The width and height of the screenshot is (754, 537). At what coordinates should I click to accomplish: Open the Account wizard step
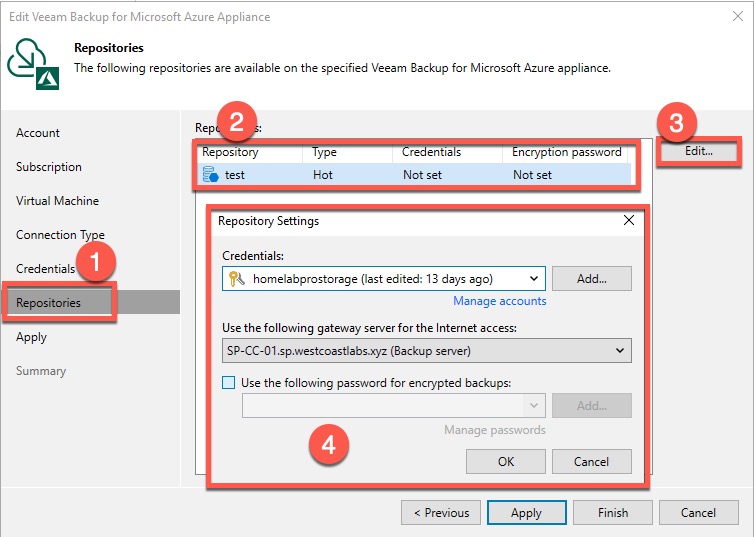pos(38,133)
